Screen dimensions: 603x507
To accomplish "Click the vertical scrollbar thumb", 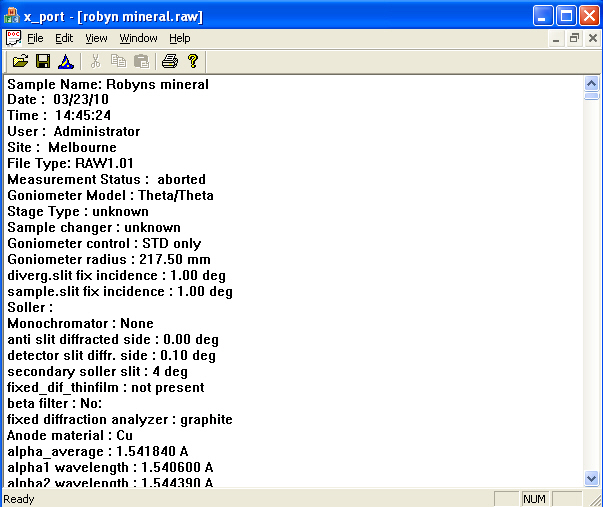I will pos(591,97).
